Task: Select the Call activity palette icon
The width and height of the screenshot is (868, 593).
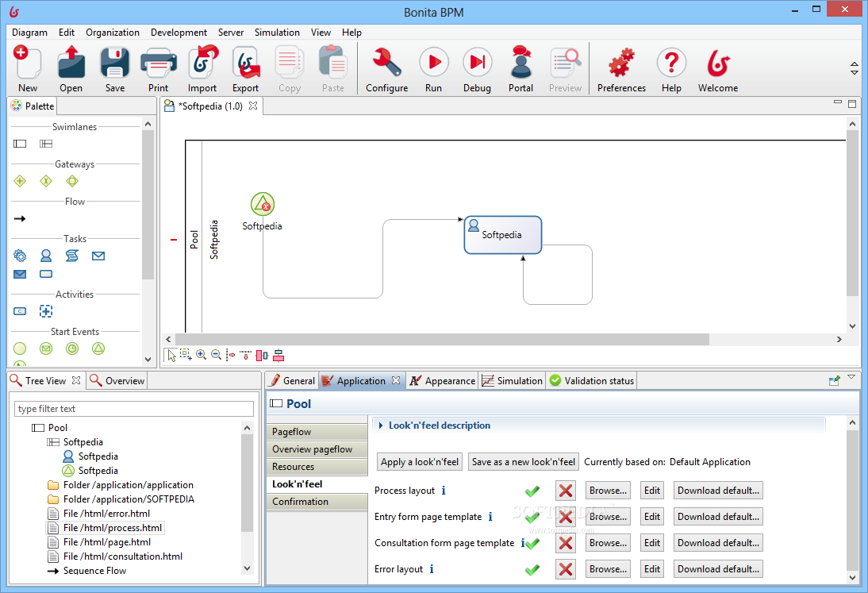Action: (20, 311)
